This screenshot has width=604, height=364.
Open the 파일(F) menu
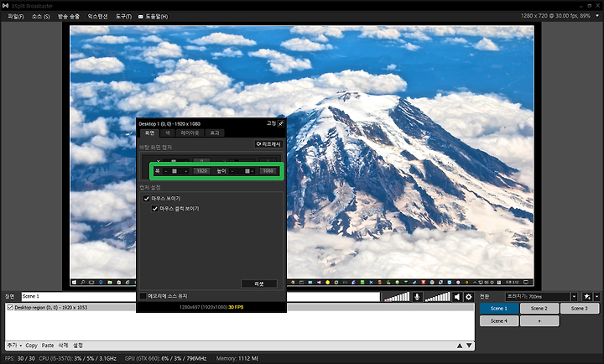pyautogui.click(x=15, y=17)
